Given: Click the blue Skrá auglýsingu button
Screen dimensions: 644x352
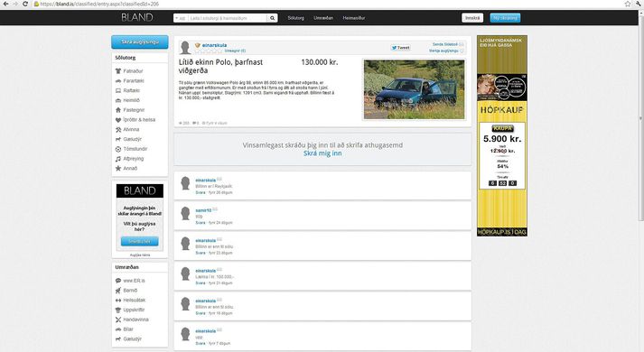Looking at the screenshot, I should [140, 42].
